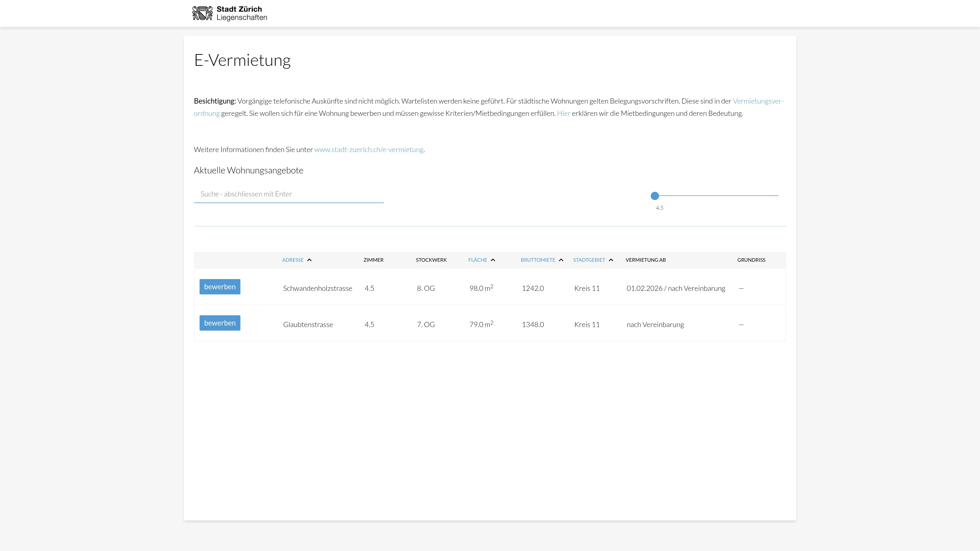Click the 'Stadt Zürich Liegenschaften' header title
This screenshot has width=980, height=551.
242,13
